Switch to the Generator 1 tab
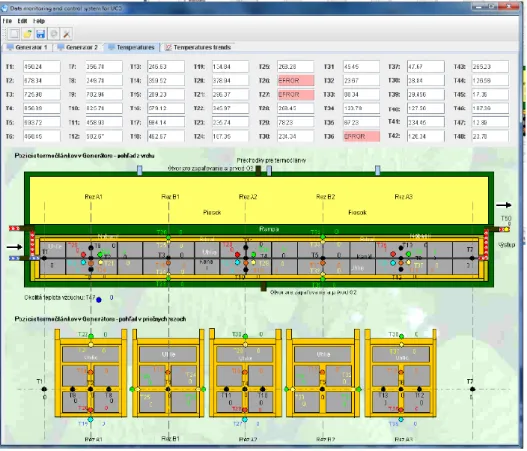This screenshot has height=451, width=527. 28,47
